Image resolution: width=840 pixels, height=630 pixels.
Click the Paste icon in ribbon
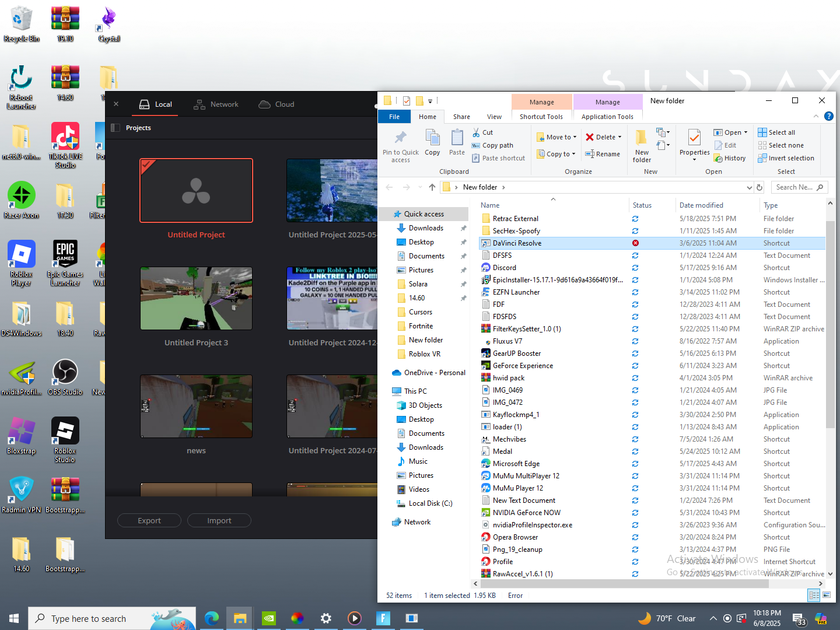click(x=457, y=138)
